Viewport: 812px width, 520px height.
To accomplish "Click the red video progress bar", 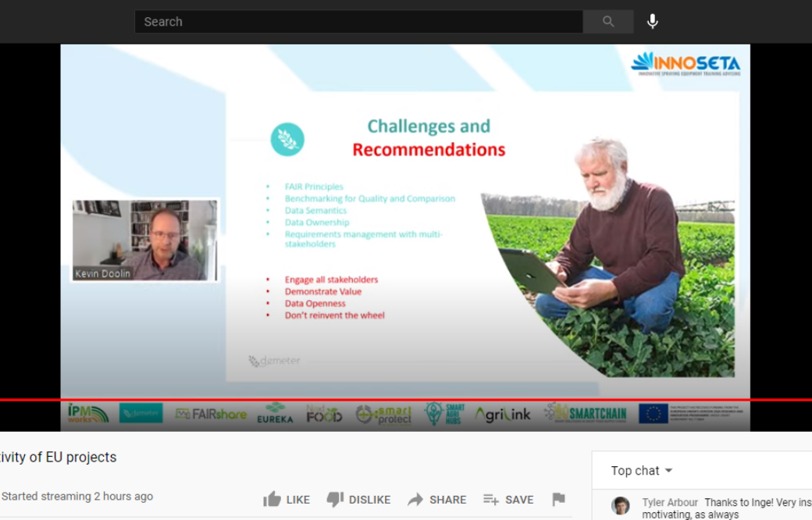I will 406,400.
